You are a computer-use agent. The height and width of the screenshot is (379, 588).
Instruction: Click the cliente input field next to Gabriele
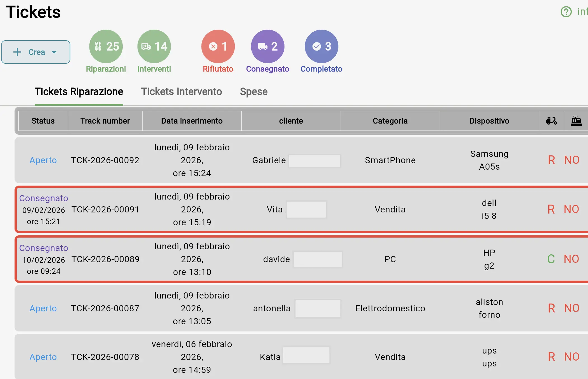(x=314, y=160)
